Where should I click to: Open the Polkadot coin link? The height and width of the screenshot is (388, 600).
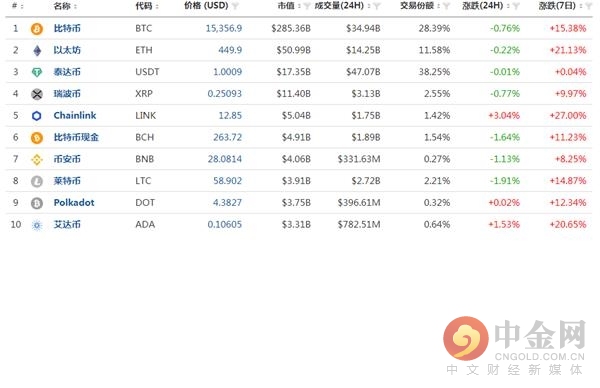[74, 203]
